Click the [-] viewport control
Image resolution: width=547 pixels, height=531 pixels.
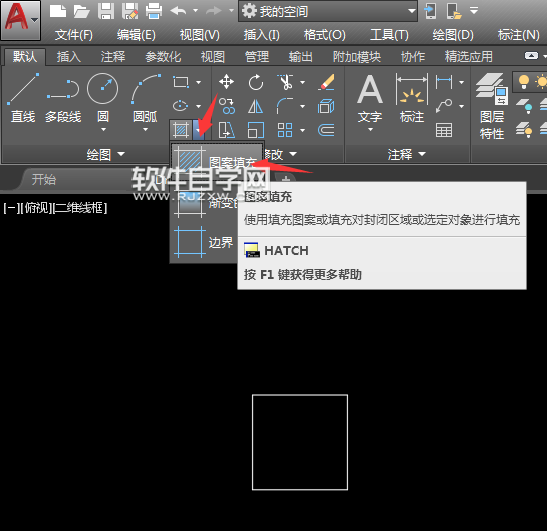tap(12, 208)
